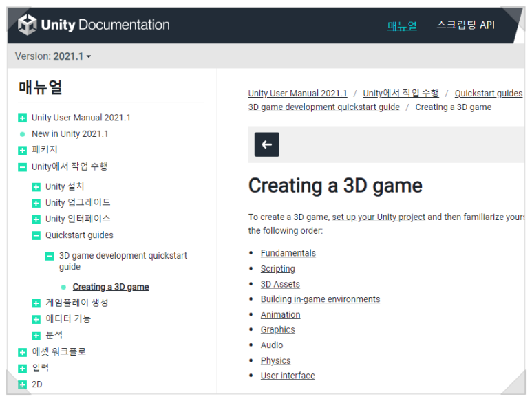Select 3D game development quickstart guide sidebar item
The width and height of the screenshot is (532, 401).
123,261
